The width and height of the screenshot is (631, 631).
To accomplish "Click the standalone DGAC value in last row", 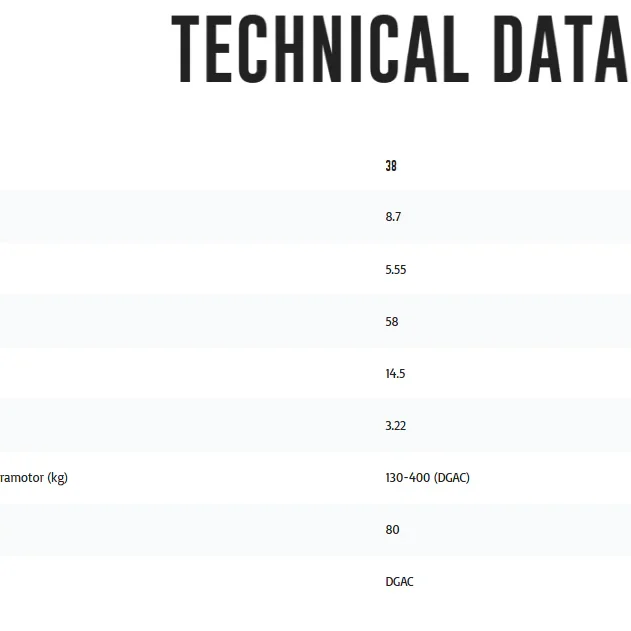I will point(399,582).
